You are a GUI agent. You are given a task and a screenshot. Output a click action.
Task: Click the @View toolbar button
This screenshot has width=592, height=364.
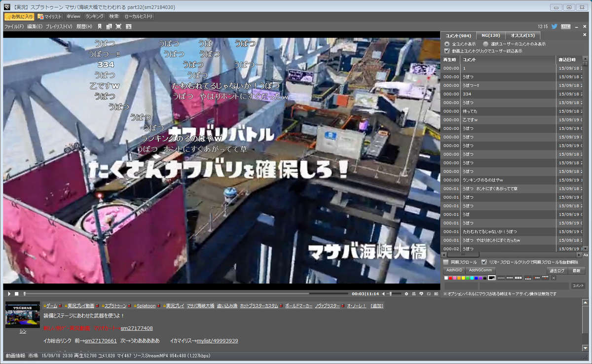point(74,16)
